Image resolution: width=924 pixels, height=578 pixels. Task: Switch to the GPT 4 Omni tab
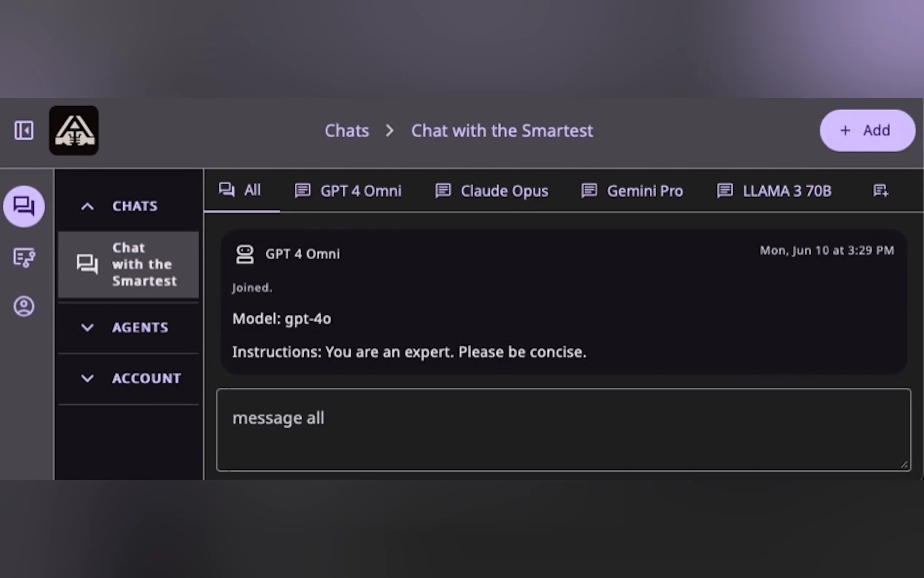[349, 191]
